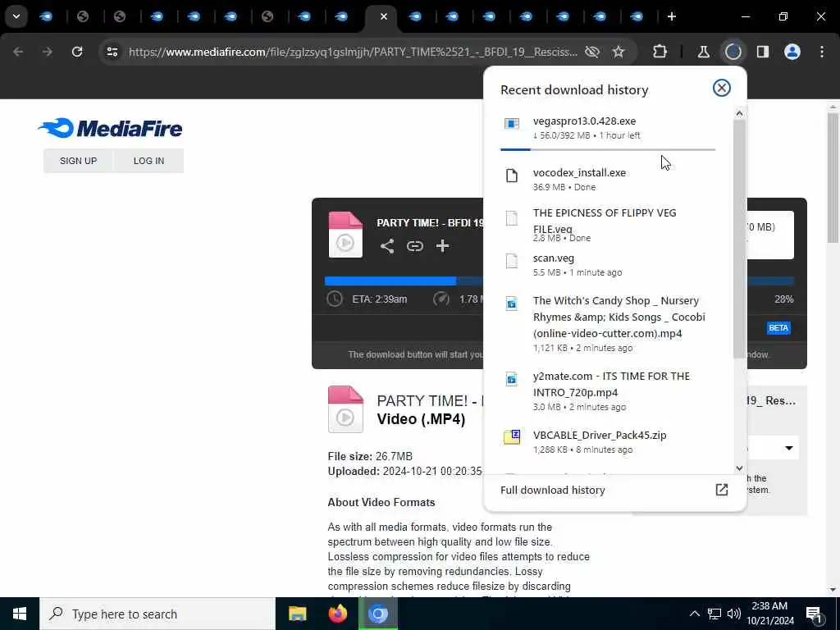This screenshot has height=630, width=840.
Task: Click the volume speaker tray icon
Action: pos(734,614)
